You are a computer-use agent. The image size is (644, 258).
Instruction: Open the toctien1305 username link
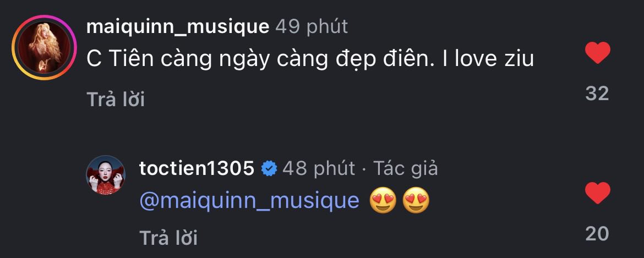[x=197, y=168]
